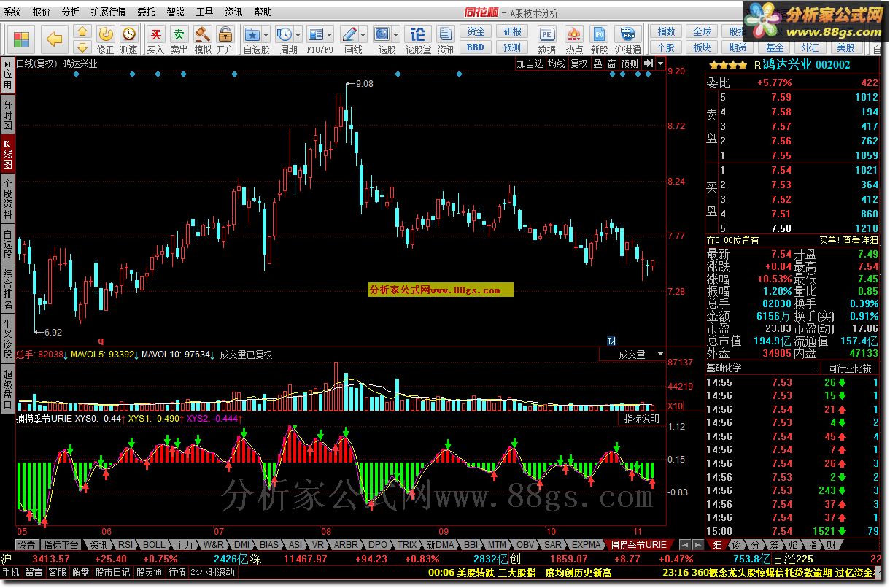Toggle 加自选 add to watchlist
This screenshot has height=588, width=890.
[530, 63]
